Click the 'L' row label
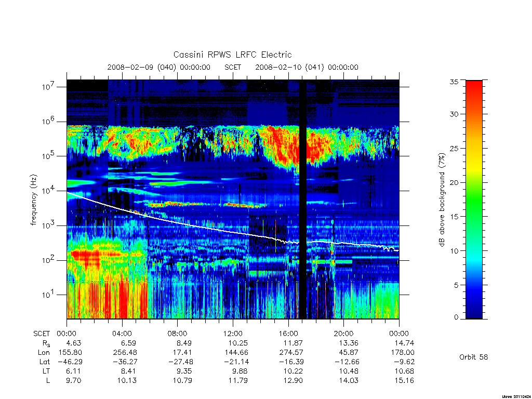Viewport: 532px width, 399px height. (x=48, y=380)
